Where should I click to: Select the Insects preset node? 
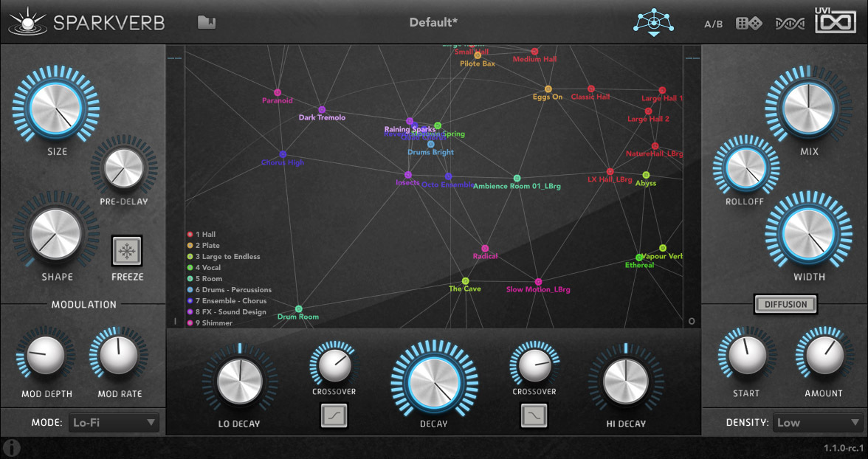pos(408,175)
